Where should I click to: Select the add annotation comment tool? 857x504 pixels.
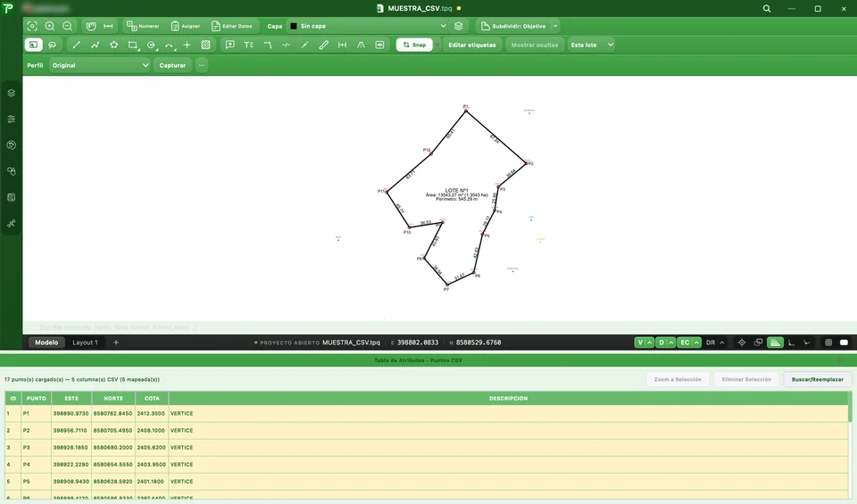(230, 45)
